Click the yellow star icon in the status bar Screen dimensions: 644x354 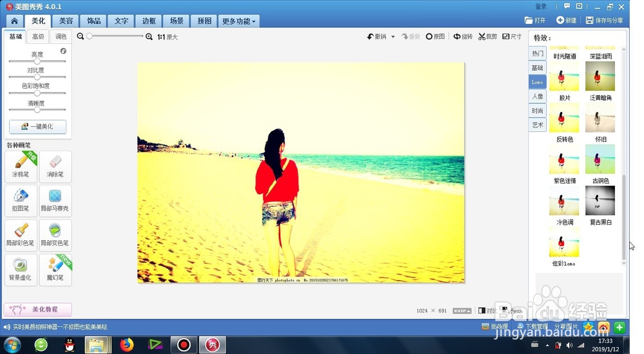588,328
